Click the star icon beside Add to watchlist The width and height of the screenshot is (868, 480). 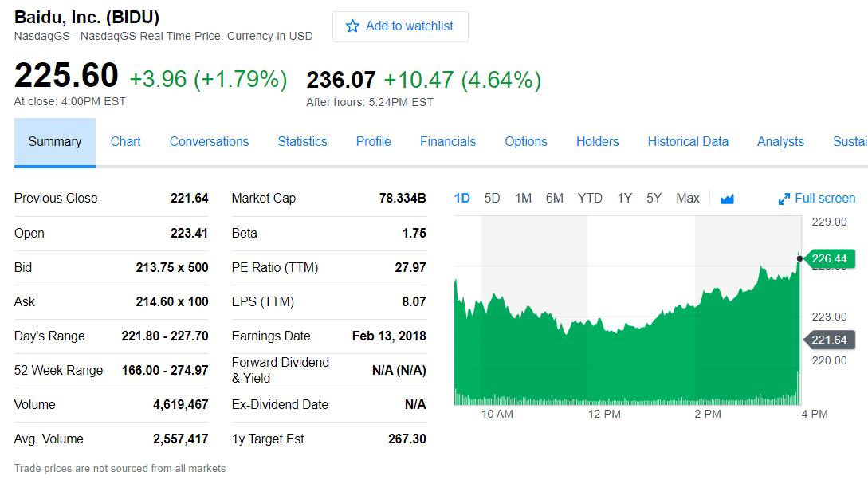[352, 26]
